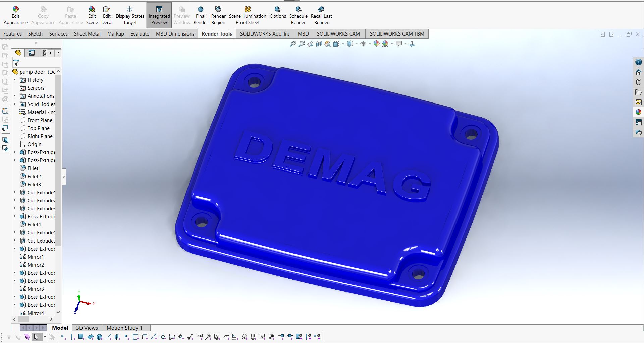
Task: Click the Apply Scene icon
Action: tap(385, 44)
